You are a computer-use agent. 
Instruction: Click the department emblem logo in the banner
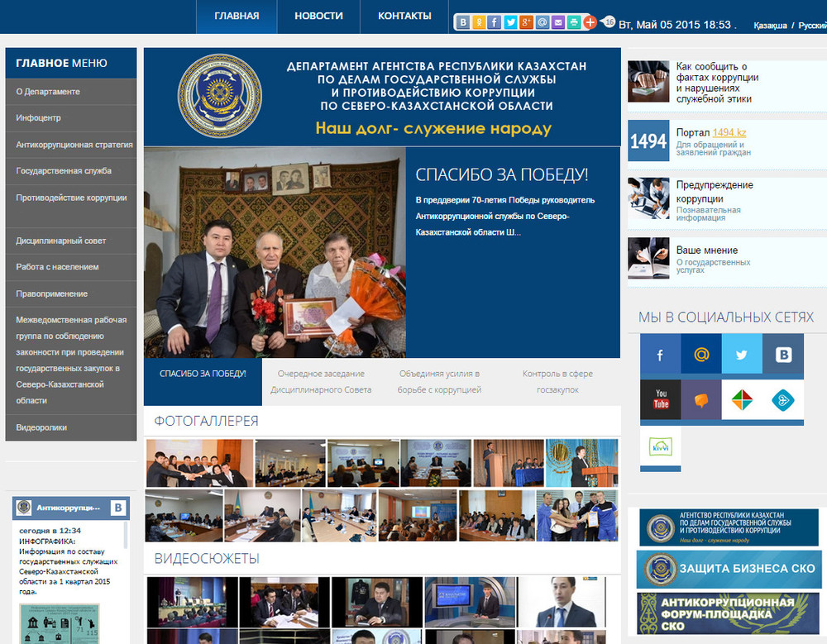click(219, 95)
